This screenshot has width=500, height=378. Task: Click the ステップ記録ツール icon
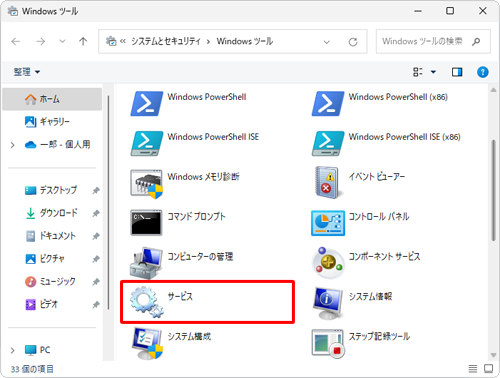pos(328,343)
